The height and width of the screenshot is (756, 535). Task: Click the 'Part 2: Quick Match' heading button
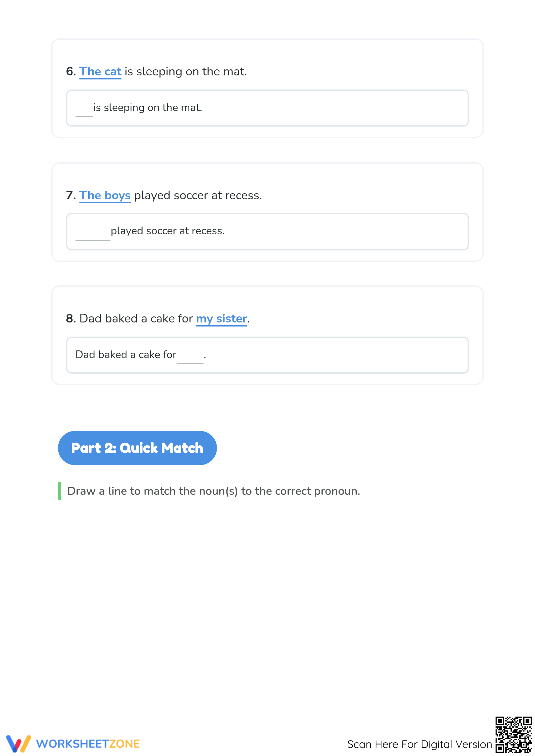tap(137, 448)
